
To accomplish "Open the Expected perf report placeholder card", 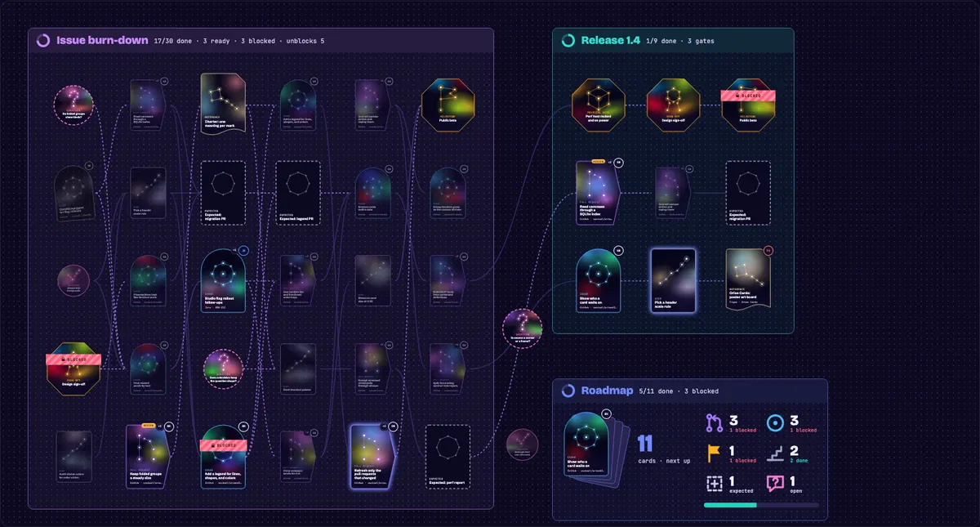I will click(x=448, y=457).
